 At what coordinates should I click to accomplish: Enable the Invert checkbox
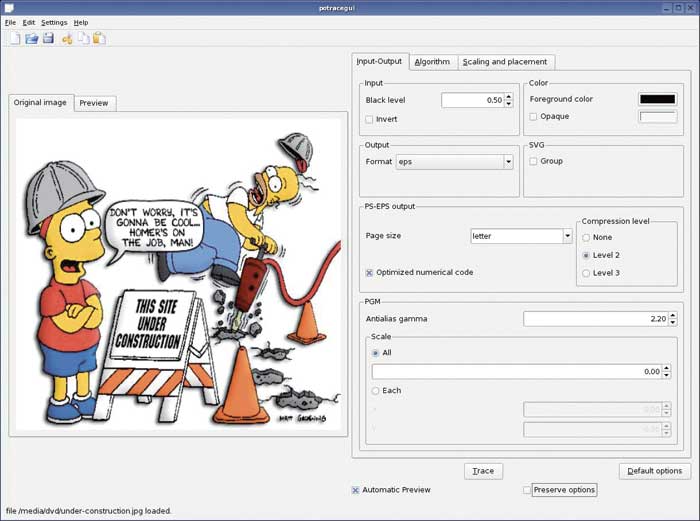click(x=370, y=119)
